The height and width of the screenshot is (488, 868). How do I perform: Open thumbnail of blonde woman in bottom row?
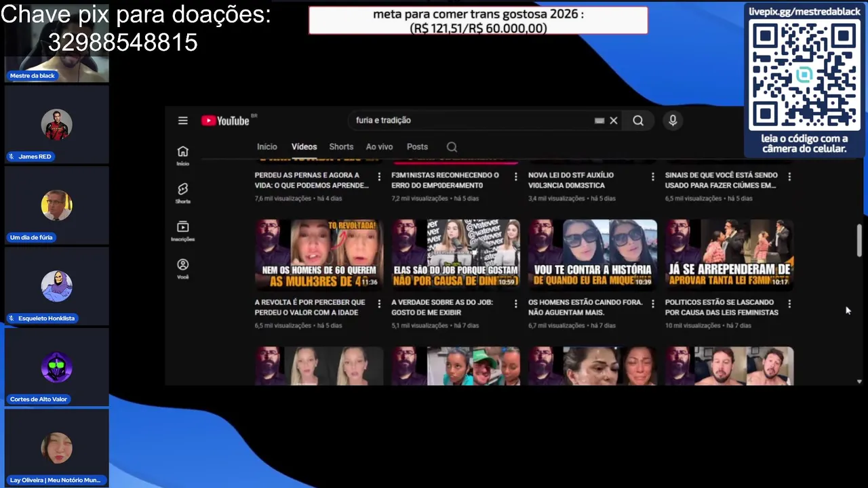319,366
